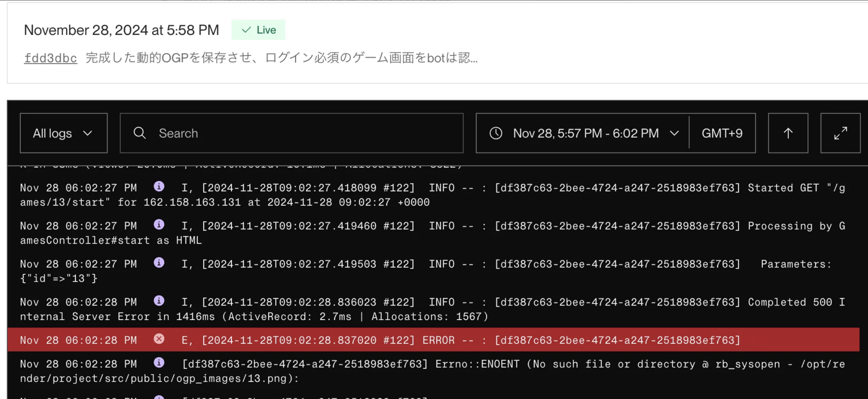Change the GMT+9 timezone setting

[722, 133]
